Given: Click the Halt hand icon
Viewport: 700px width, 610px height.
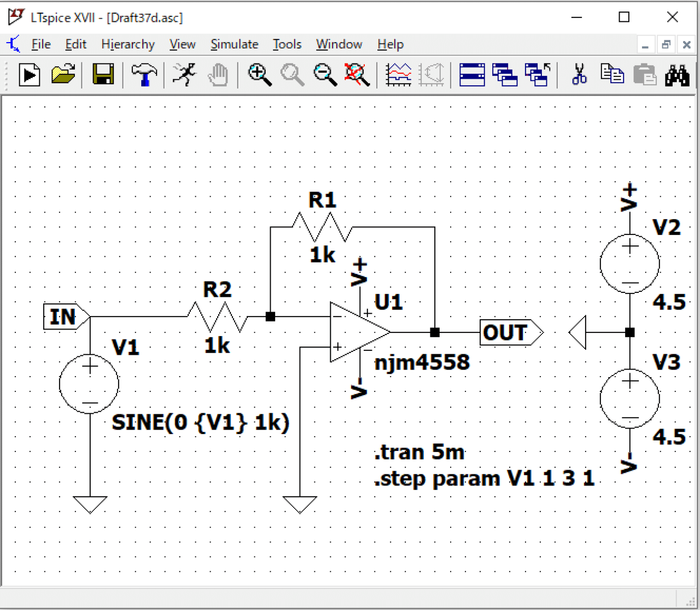Looking at the screenshot, I should coord(218,75).
